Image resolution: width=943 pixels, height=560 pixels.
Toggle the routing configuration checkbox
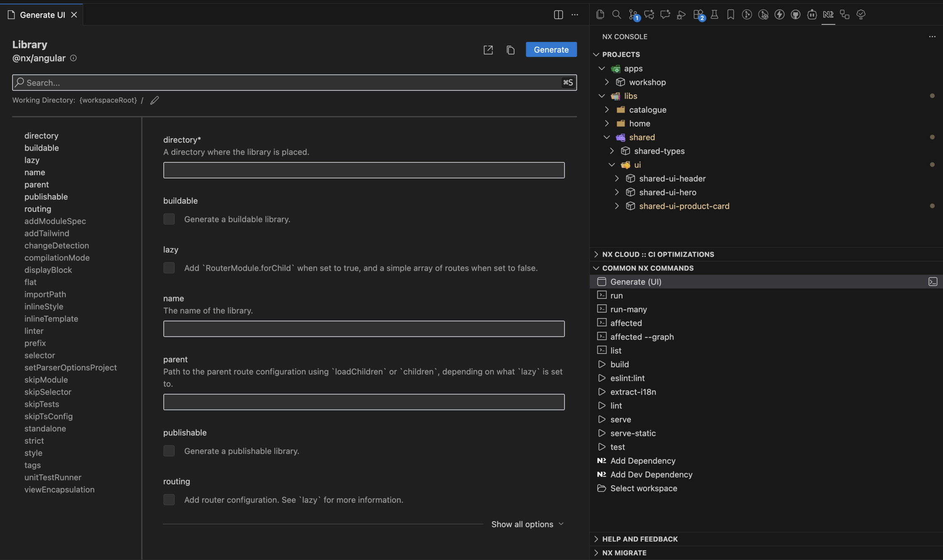[x=169, y=500]
